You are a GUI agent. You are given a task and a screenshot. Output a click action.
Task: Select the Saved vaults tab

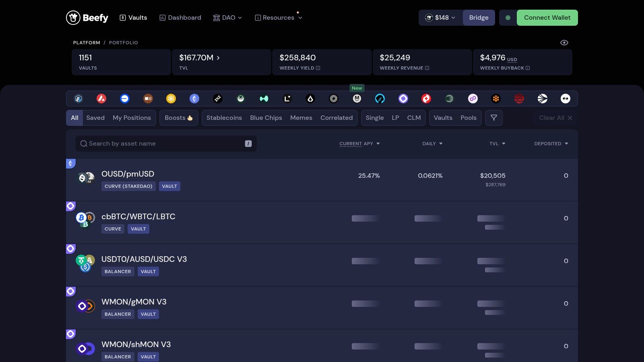click(x=95, y=118)
